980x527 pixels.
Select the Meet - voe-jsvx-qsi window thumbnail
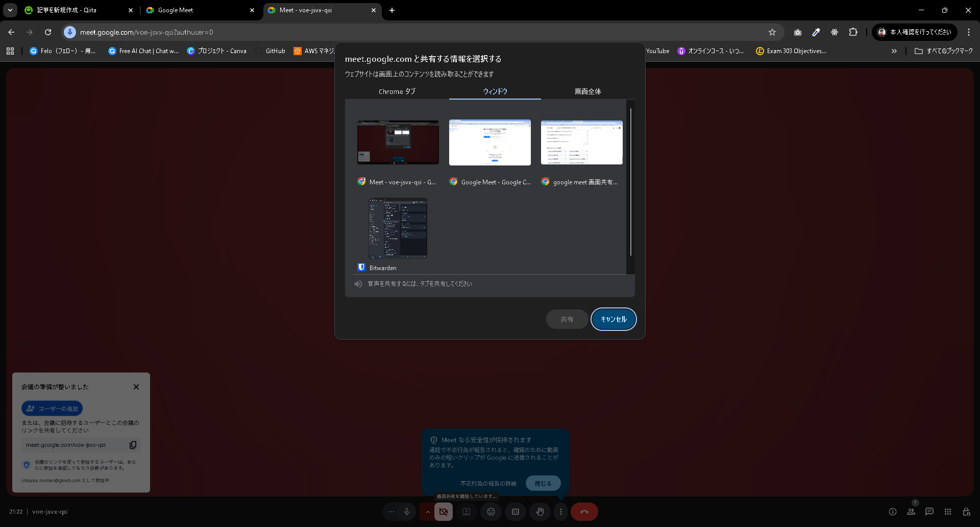pos(398,142)
